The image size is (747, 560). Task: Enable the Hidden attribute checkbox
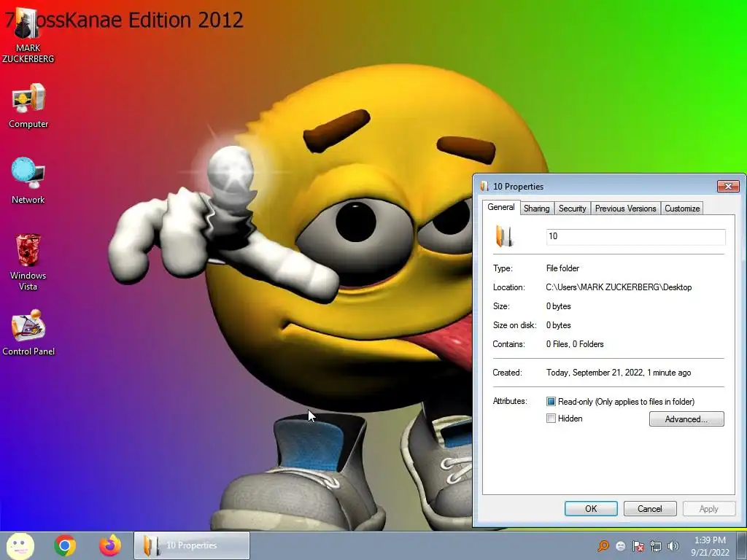551,419
